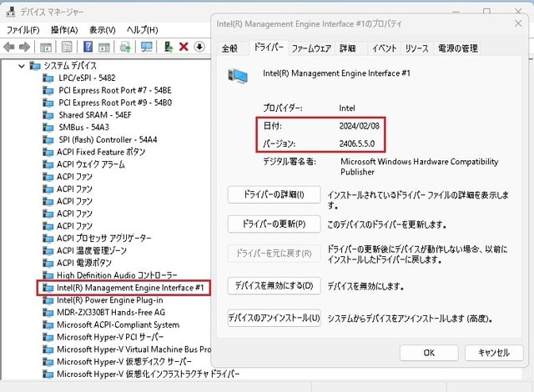The image size is (534, 392).
Task: Click the キャンセル button
Action: pyautogui.click(x=494, y=353)
